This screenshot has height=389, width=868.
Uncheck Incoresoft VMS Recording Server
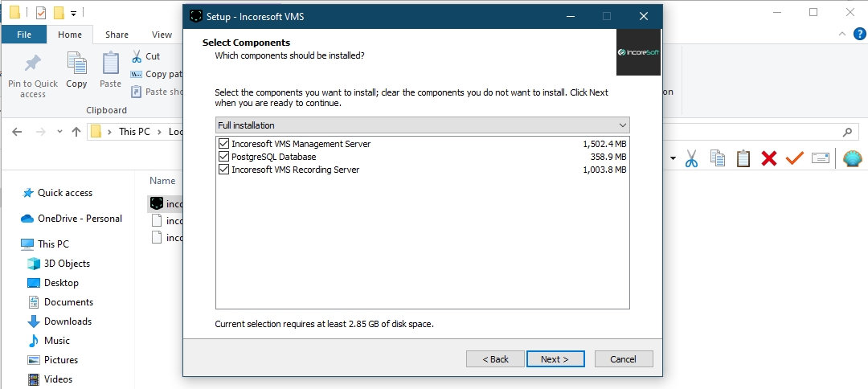point(223,170)
